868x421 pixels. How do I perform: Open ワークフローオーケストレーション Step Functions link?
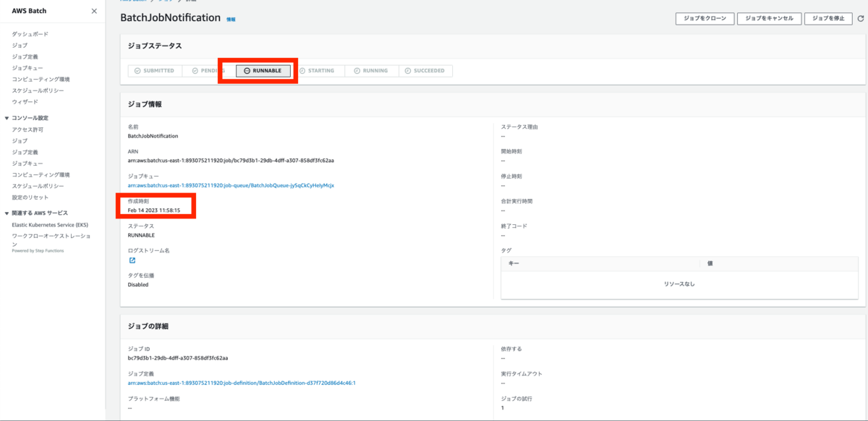coord(51,239)
